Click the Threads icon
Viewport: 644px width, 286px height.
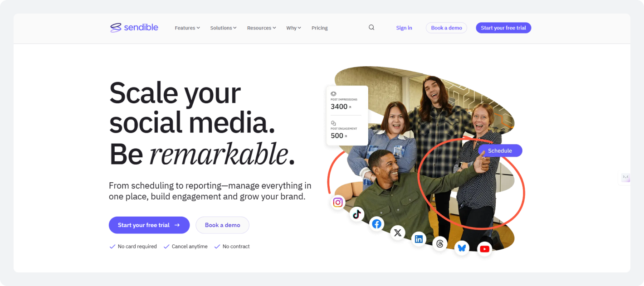pos(440,244)
